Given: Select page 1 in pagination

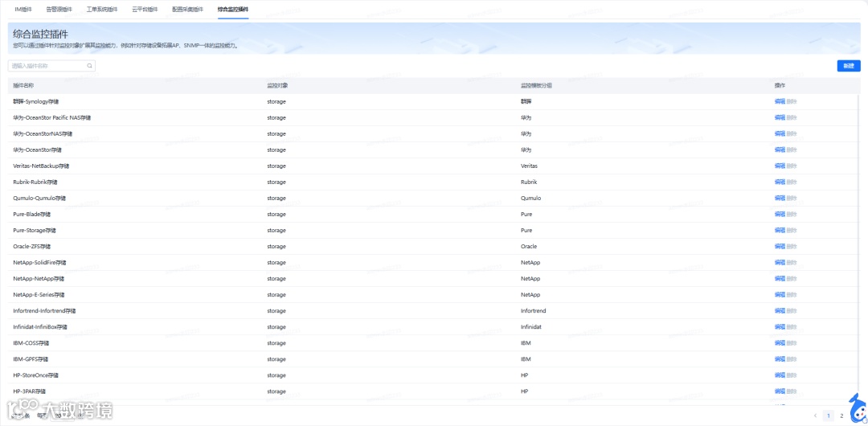Looking at the screenshot, I should (x=829, y=416).
